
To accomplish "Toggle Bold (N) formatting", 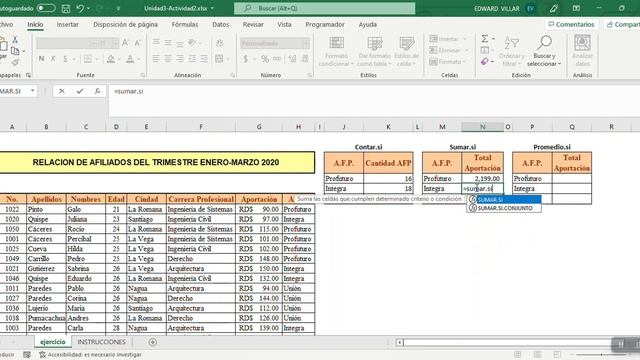I will (x=41, y=59).
